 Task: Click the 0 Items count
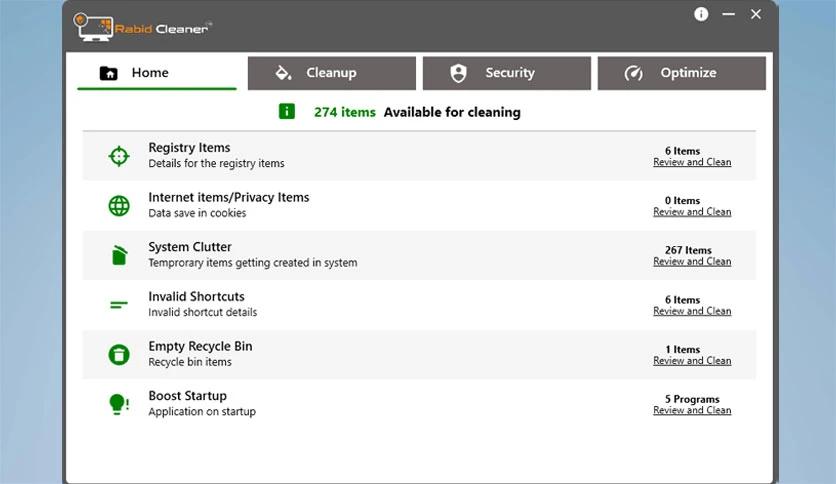[682, 200]
